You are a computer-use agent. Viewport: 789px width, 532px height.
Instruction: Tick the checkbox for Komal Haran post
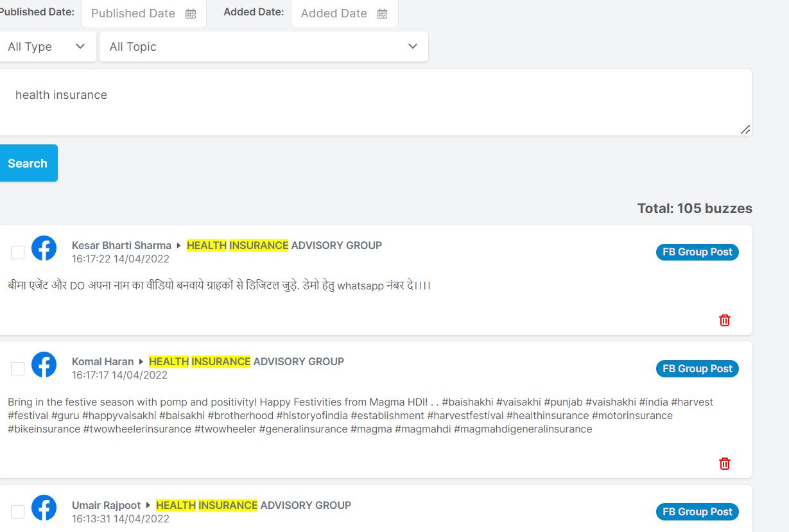click(18, 368)
